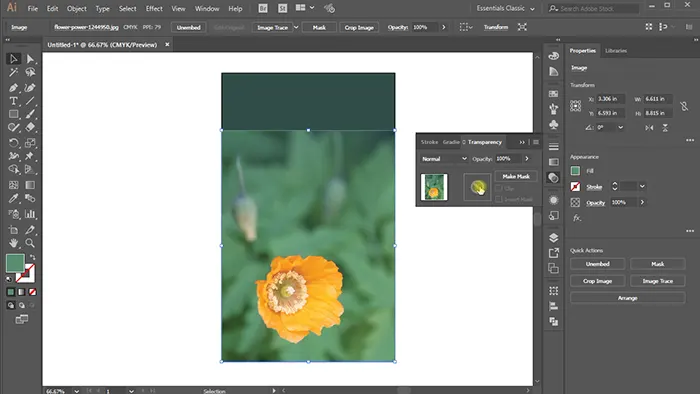The width and height of the screenshot is (700, 394).
Task: Set paint mode to None in toolbox
Action: [33, 292]
